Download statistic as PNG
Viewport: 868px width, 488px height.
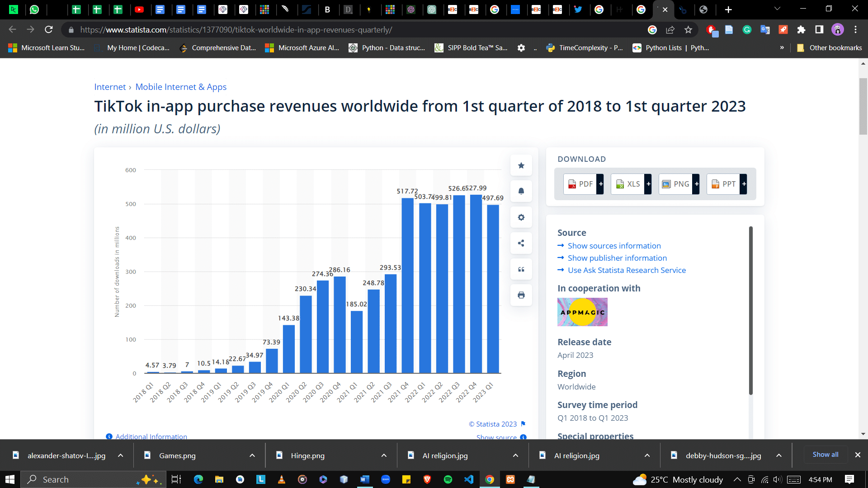pos(679,184)
